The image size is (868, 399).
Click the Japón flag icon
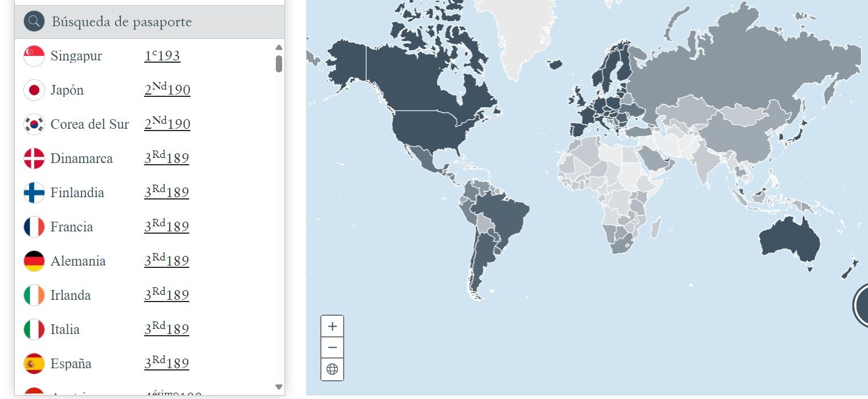tap(34, 90)
